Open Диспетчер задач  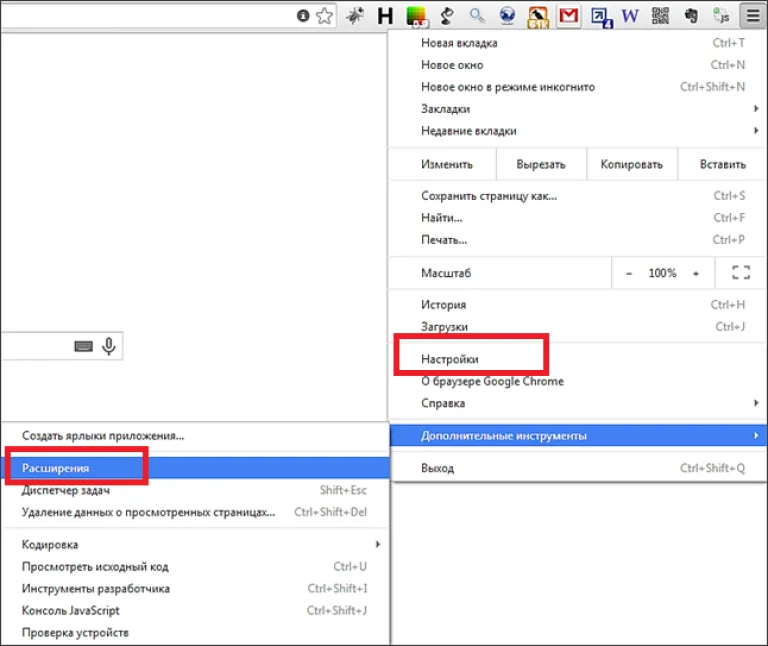click(195, 490)
